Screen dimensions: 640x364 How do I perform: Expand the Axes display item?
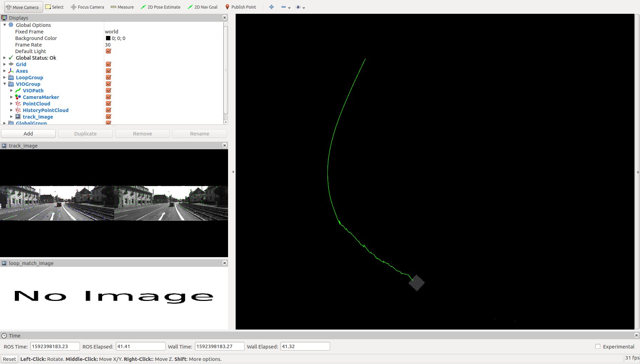click(4, 71)
